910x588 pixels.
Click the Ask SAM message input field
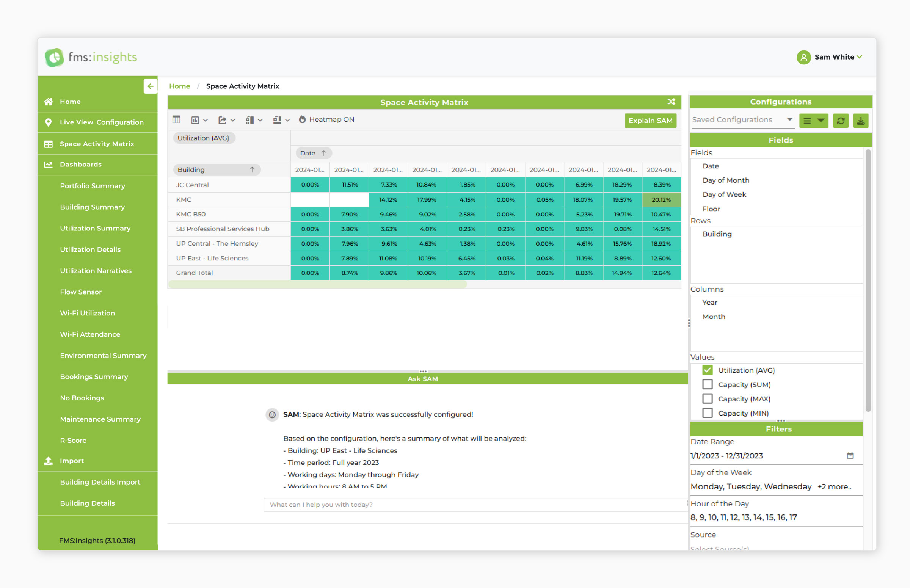pos(475,505)
